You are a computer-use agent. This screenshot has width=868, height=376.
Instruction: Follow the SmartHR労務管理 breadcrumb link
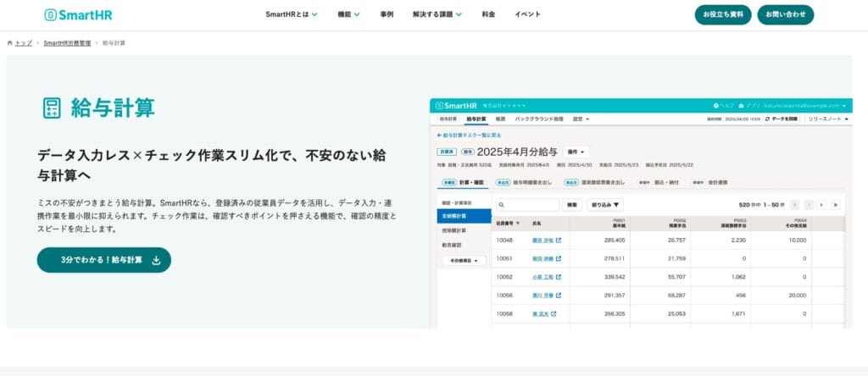click(x=67, y=42)
